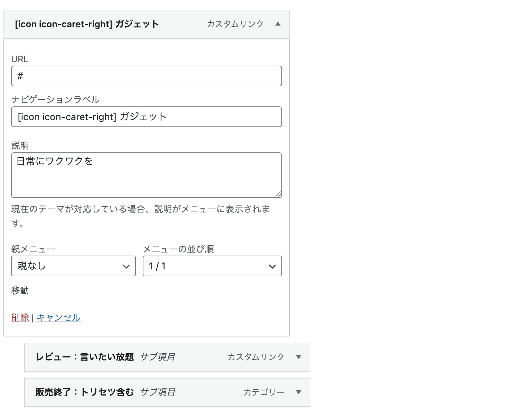The height and width of the screenshot is (420, 506).
Task: Expand the 販売終了：トリセツ含む item arrow
Action: click(x=299, y=392)
